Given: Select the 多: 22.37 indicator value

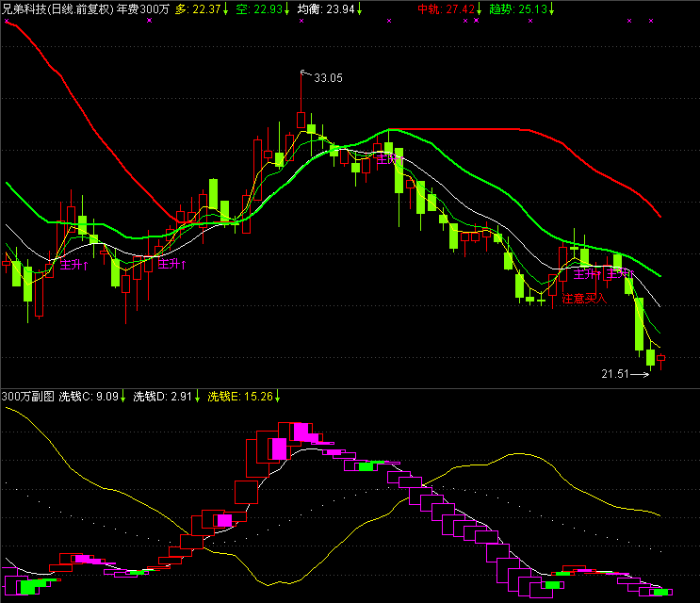Looking at the screenshot, I should (198, 8).
